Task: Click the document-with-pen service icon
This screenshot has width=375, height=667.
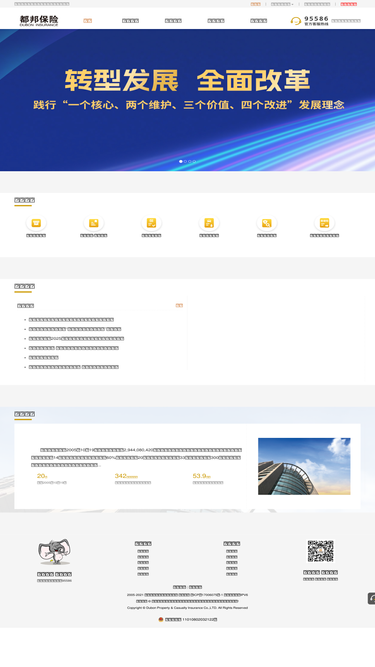Action: (x=209, y=222)
